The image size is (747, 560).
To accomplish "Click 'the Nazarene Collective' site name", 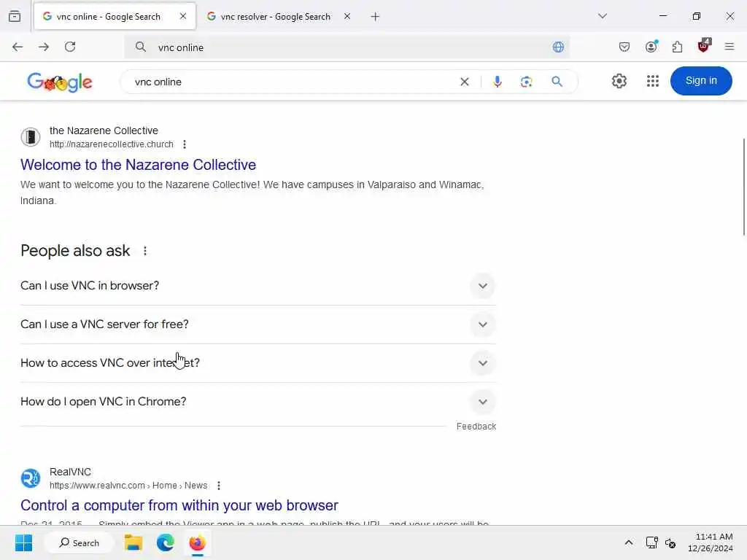I will click(x=104, y=131).
